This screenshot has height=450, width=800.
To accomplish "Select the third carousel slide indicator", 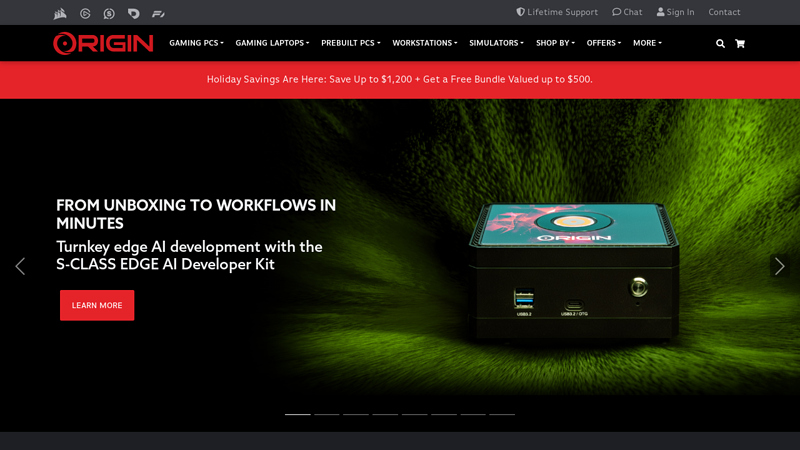I will pos(356,414).
